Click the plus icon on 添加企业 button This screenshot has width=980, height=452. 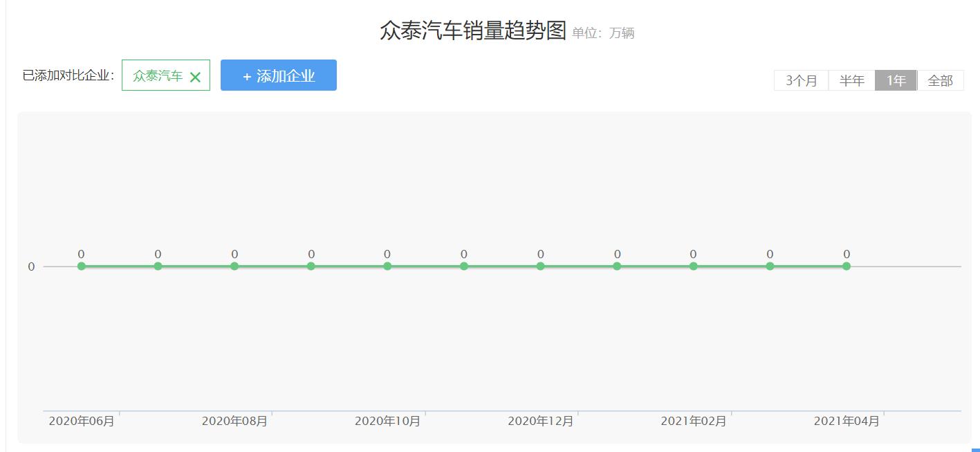pos(247,75)
